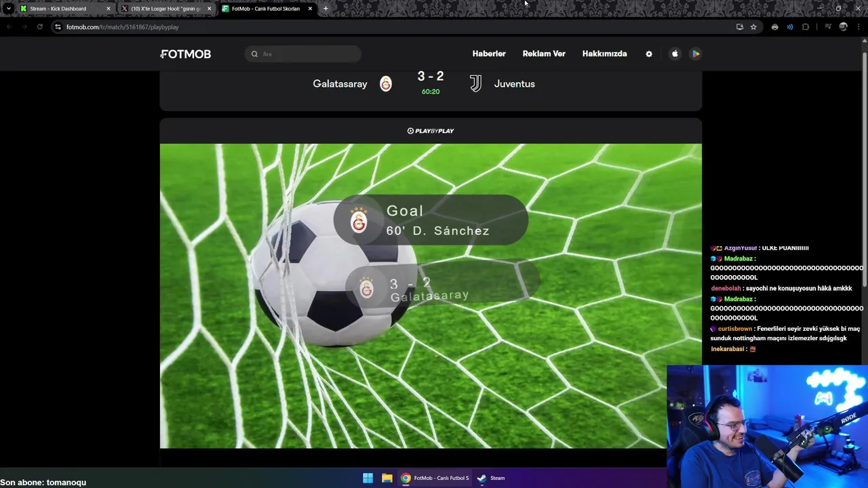Click the Son abone: tomanoqu text

[x=43, y=483]
